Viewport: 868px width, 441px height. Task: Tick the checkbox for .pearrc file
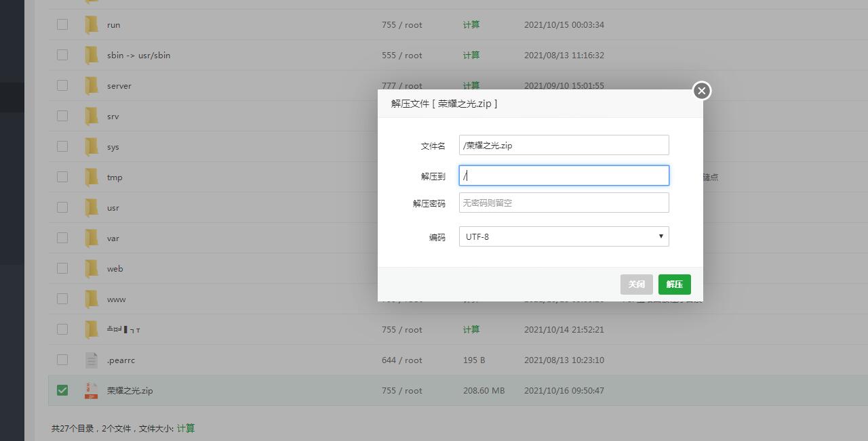pos(62,360)
